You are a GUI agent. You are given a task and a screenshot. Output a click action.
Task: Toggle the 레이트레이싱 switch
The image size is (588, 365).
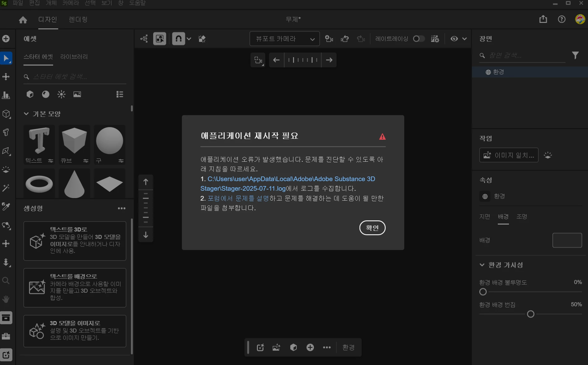point(419,39)
